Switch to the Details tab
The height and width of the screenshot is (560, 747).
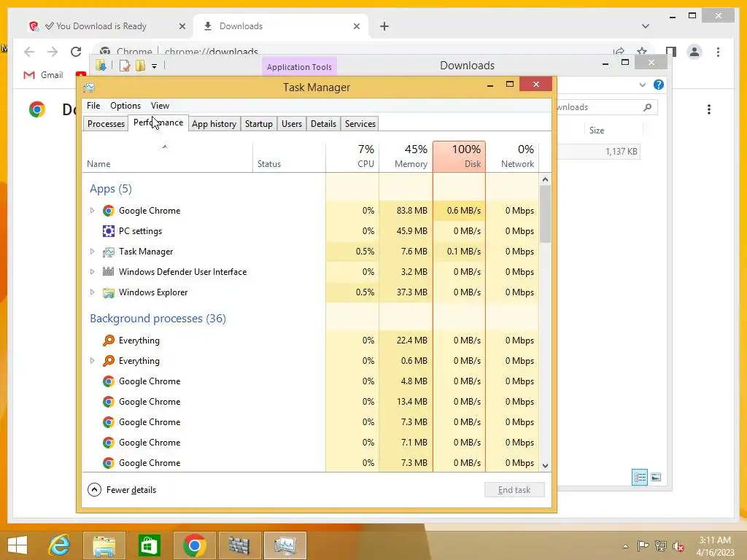323,124
